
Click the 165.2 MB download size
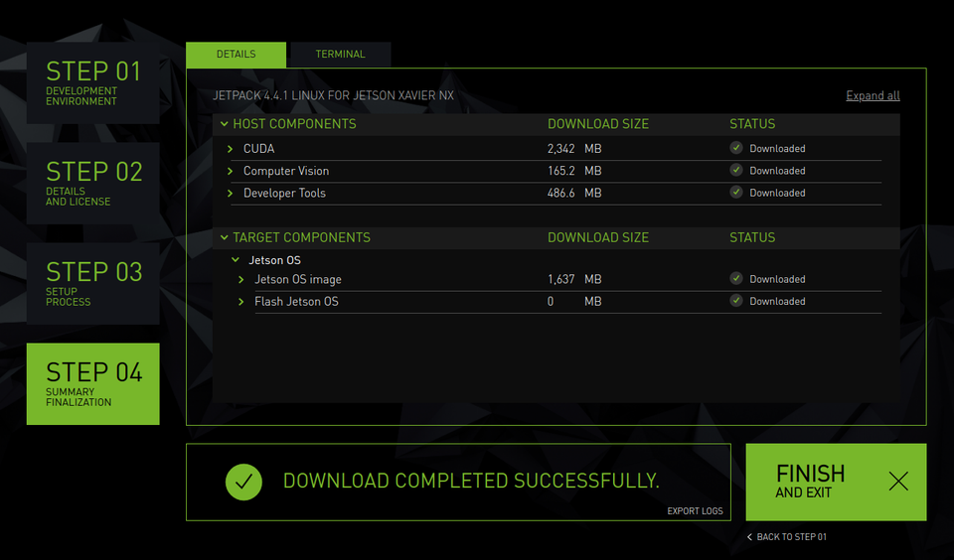click(x=574, y=172)
